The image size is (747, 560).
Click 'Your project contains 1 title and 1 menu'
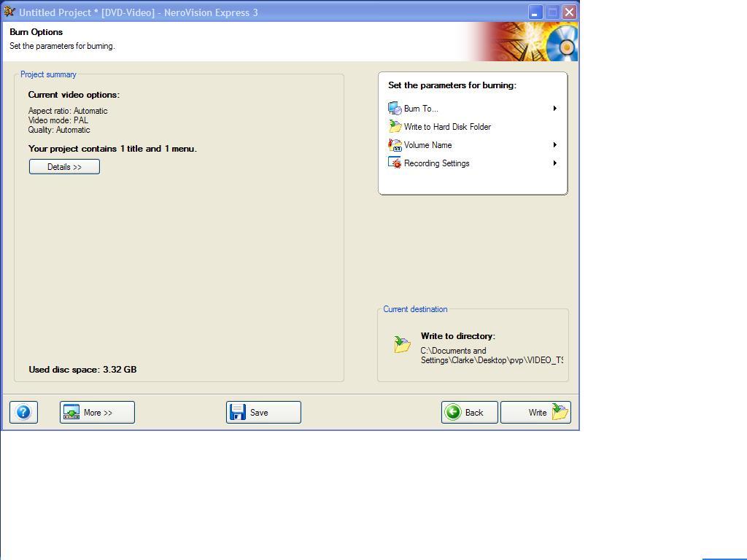click(x=112, y=149)
